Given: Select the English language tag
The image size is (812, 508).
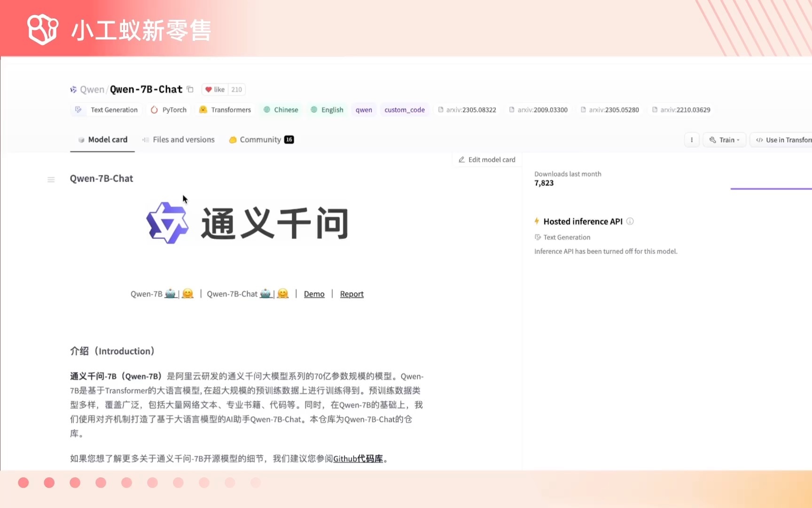Looking at the screenshot, I should point(327,110).
